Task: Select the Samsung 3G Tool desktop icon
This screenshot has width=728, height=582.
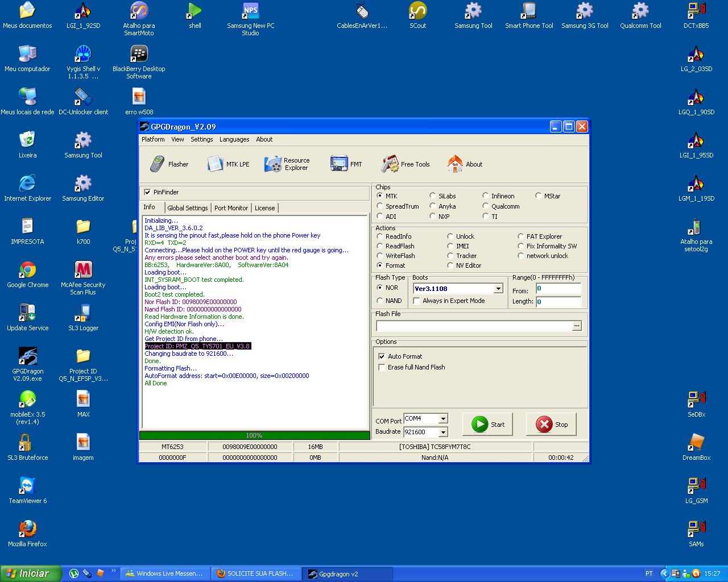Action: [585, 15]
